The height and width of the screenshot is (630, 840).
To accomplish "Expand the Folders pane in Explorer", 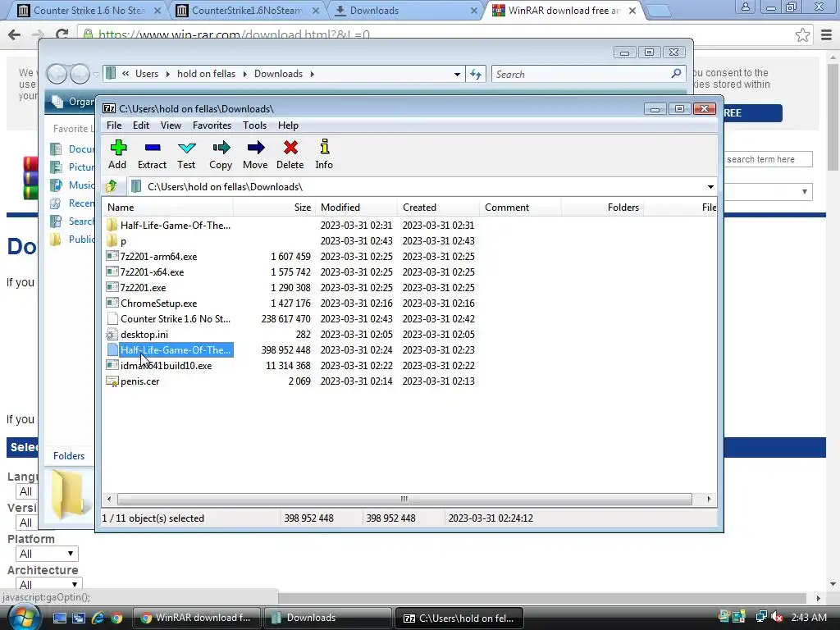I will pyautogui.click(x=69, y=456).
